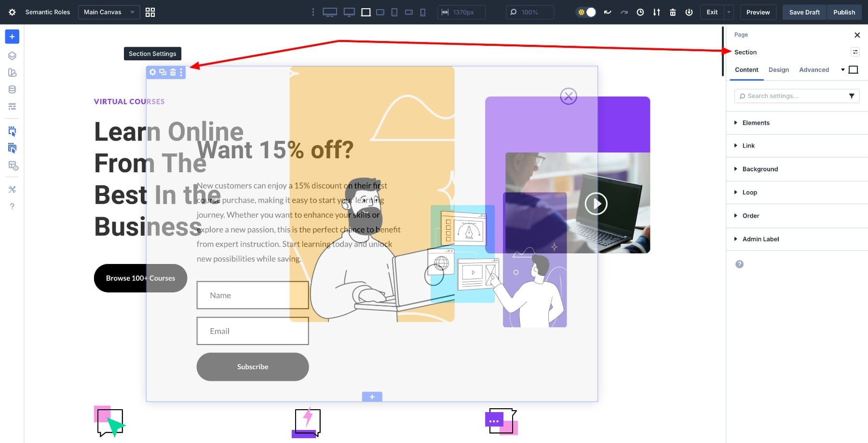Click the Publish button
The width and height of the screenshot is (868, 443).
(x=843, y=12)
